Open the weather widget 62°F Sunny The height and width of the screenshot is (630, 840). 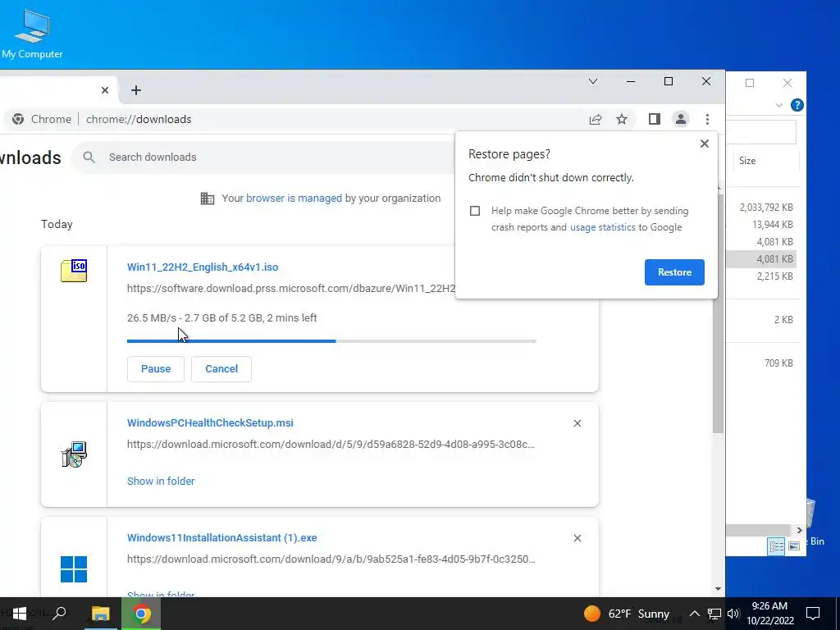point(626,614)
